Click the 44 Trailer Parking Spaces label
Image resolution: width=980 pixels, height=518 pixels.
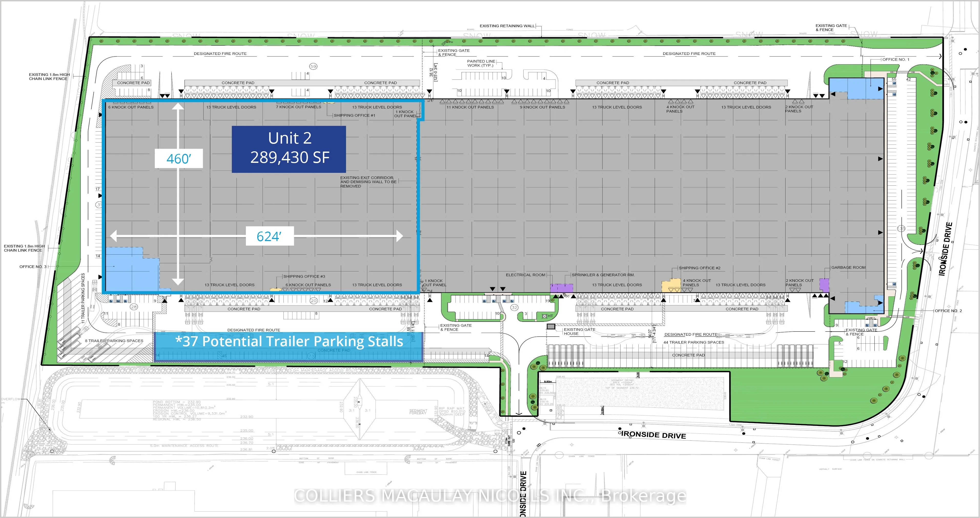693,342
